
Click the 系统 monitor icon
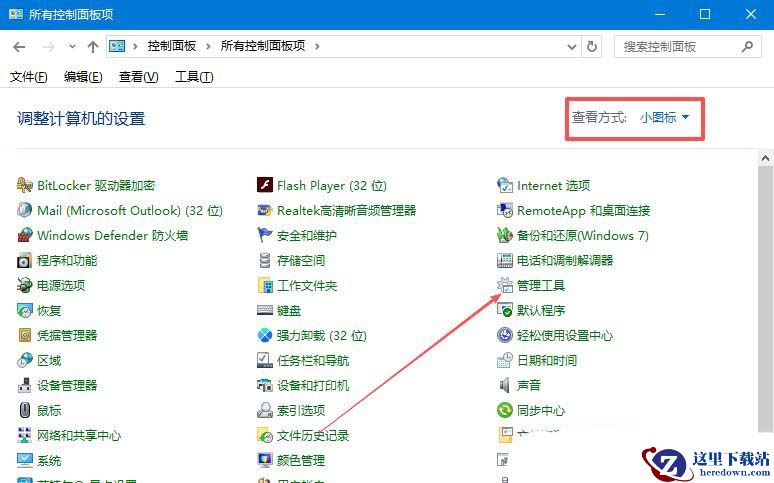click(24, 460)
